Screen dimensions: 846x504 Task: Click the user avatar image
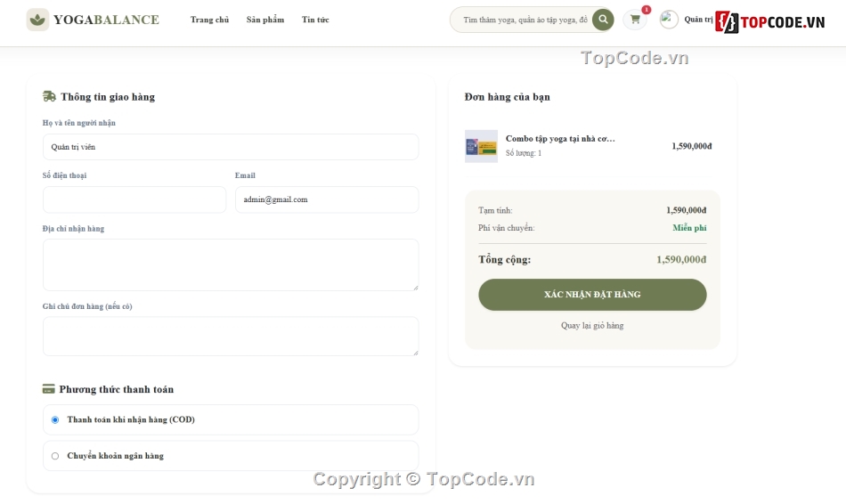(x=669, y=20)
